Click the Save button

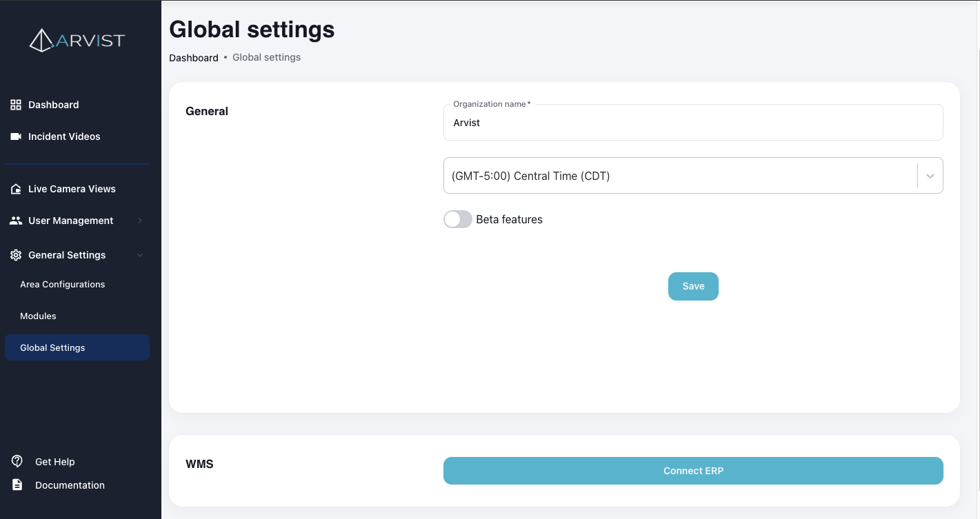click(x=693, y=286)
